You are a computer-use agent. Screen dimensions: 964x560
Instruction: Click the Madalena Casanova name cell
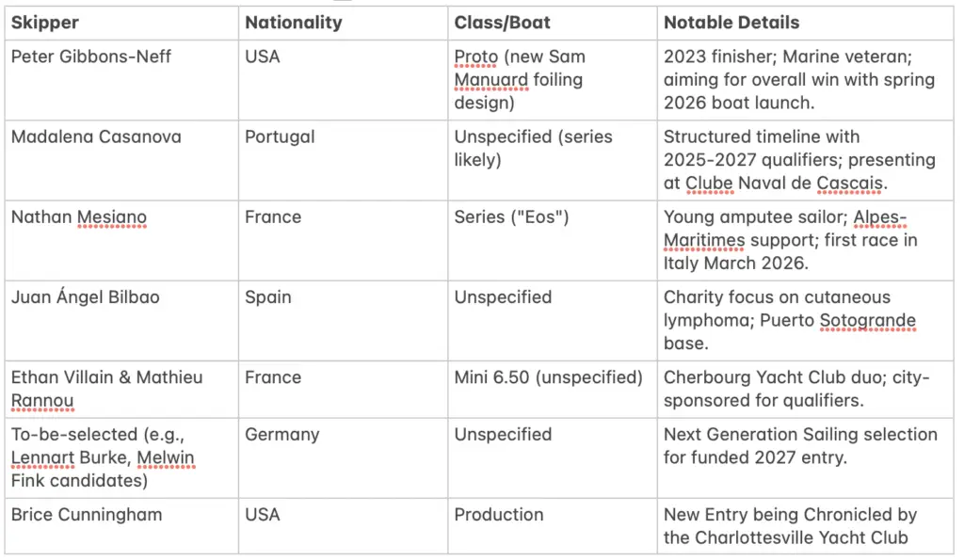(96, 136)
